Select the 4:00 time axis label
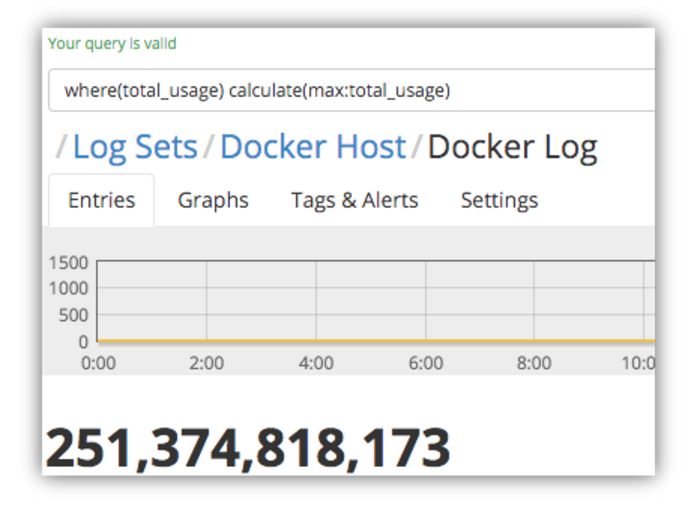 [316, 363]
